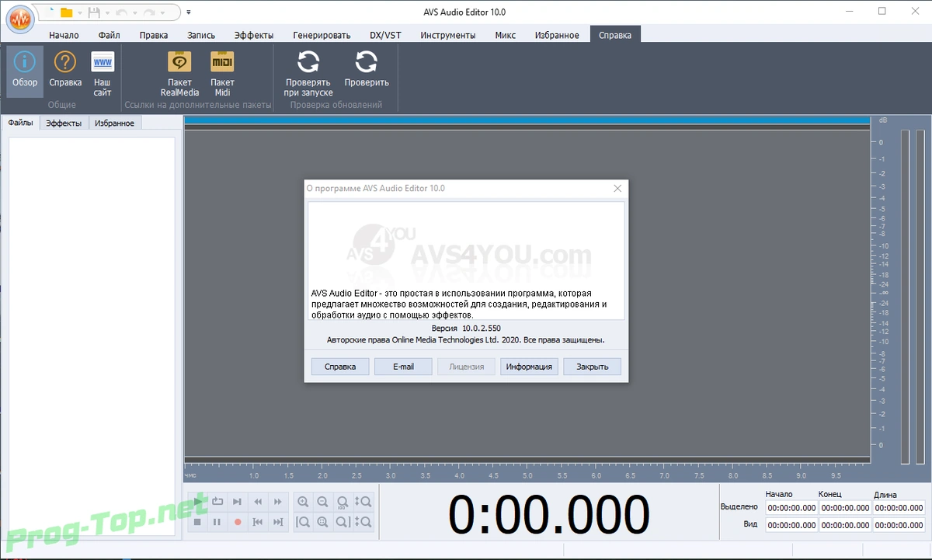932x560 pixels.
Task: Click the rewind button
Action: [258, 502]
